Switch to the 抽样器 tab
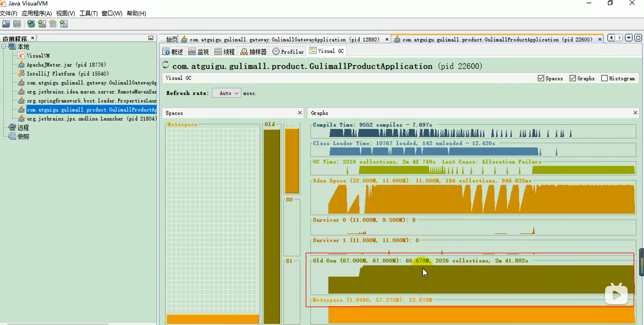 click(x=253, y=51)
